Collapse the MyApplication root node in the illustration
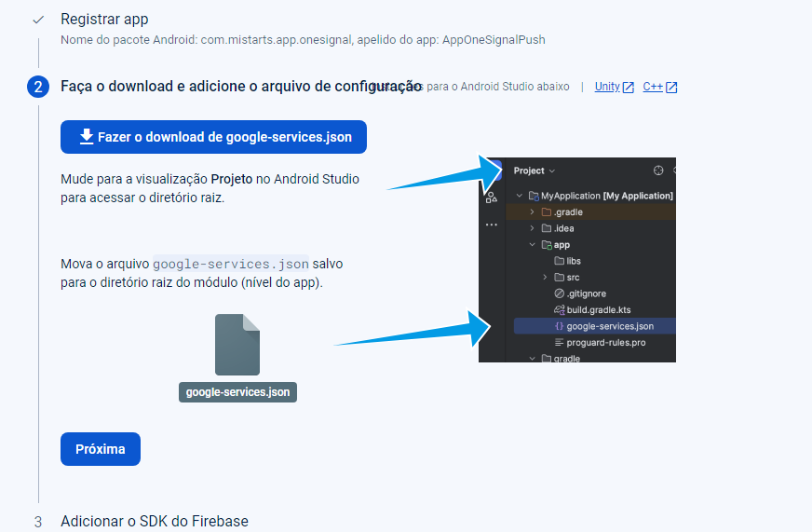 520,196
